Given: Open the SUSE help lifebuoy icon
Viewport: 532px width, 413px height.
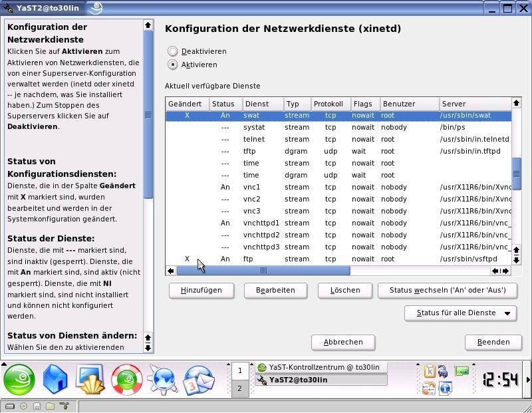Looking at the screenshot, I should [126, 380].
